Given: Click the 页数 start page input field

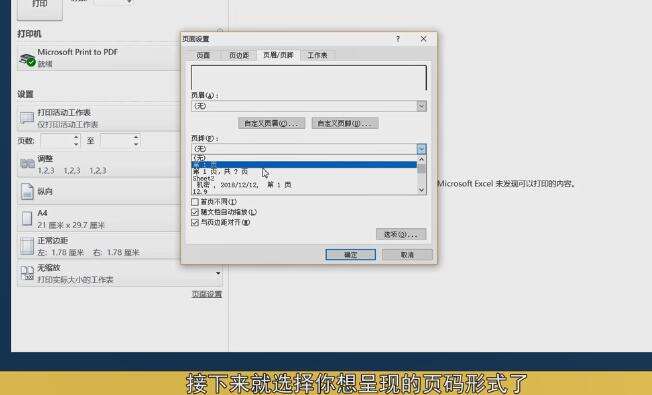Looking at the screenshot, I should click(x=57, y=141).
